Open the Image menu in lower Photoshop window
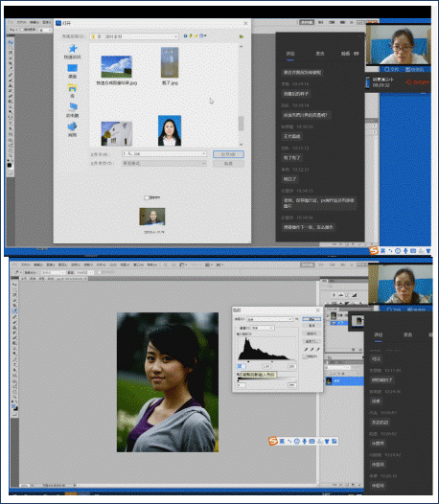This screenshot has height=504, width=439. click(51, 264)
